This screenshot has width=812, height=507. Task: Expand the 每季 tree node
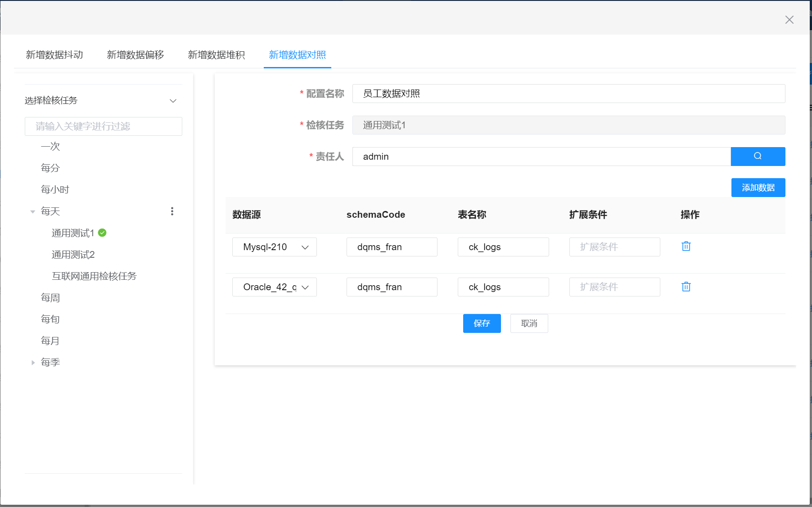[33, 363]
